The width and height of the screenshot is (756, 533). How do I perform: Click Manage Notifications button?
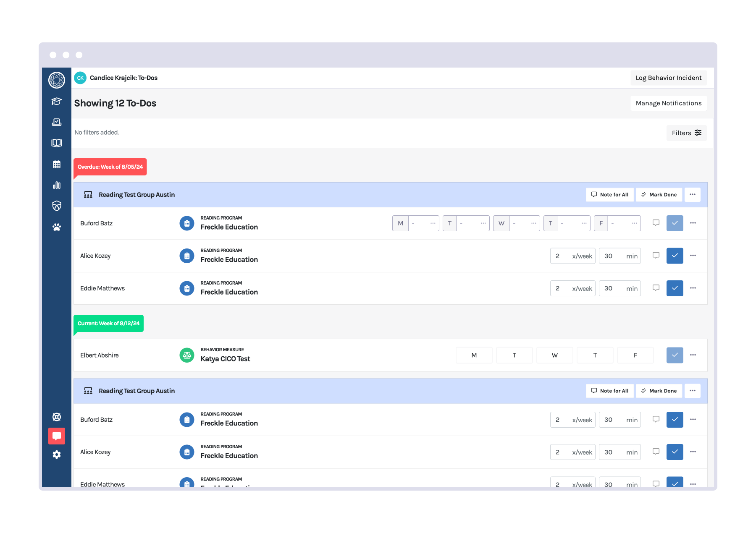tap(669, 103)
